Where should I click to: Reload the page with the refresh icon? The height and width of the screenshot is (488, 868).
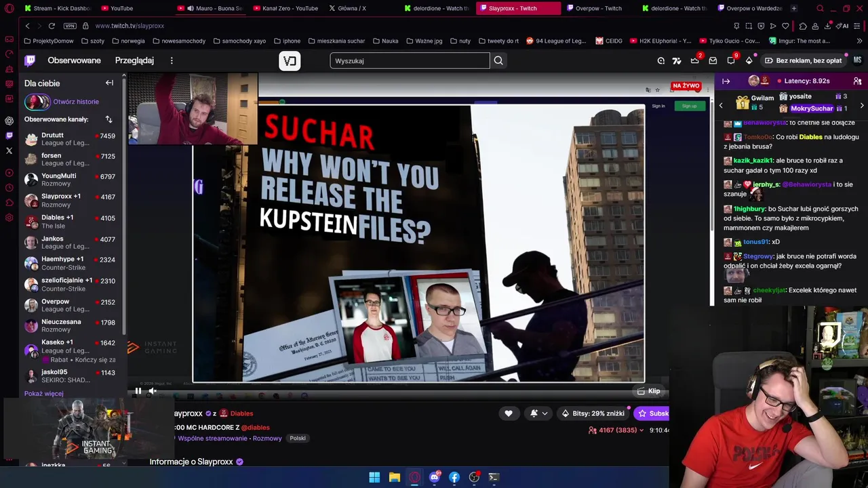[52, 26]
